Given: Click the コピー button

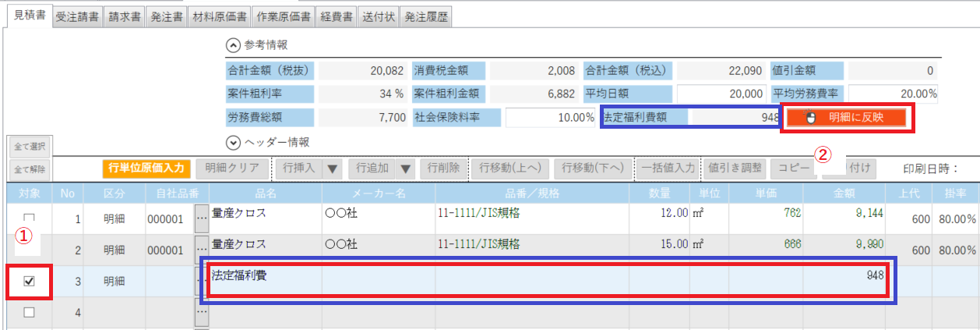Looking at the screenshot, I should [794, 168].
